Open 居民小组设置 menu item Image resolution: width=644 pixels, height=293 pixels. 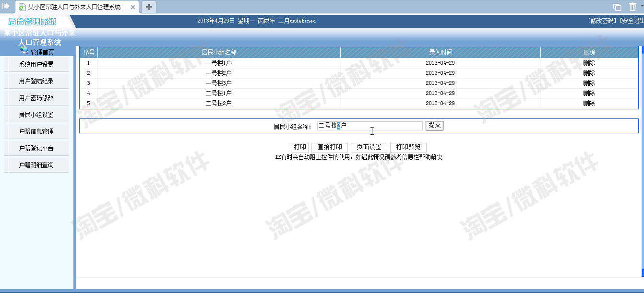tap(36, 115)
